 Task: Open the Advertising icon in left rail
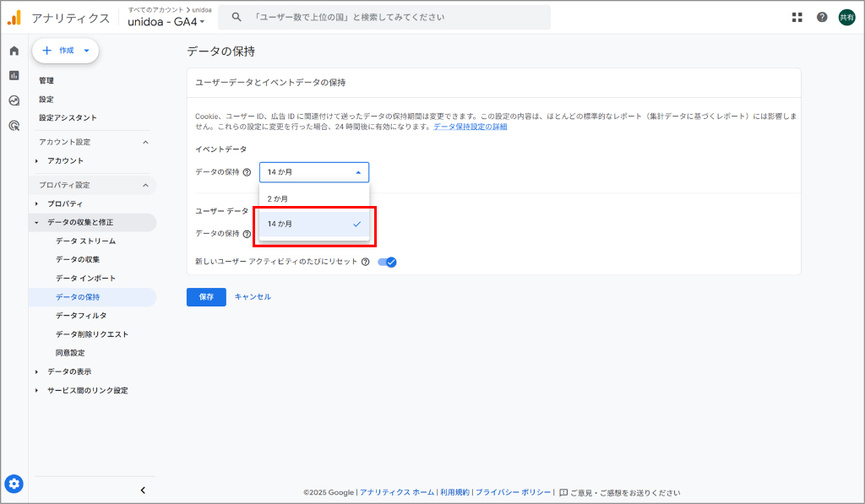(14, 126)
